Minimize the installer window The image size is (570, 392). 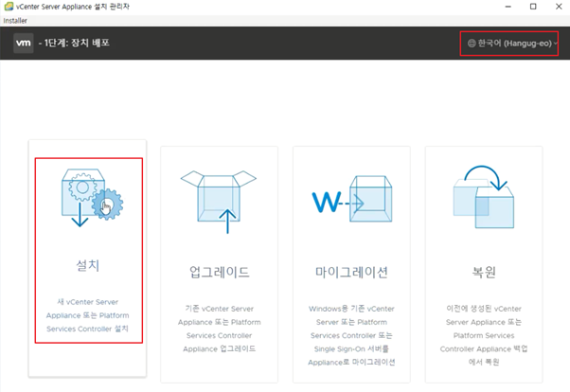click(x=508, y=7)
